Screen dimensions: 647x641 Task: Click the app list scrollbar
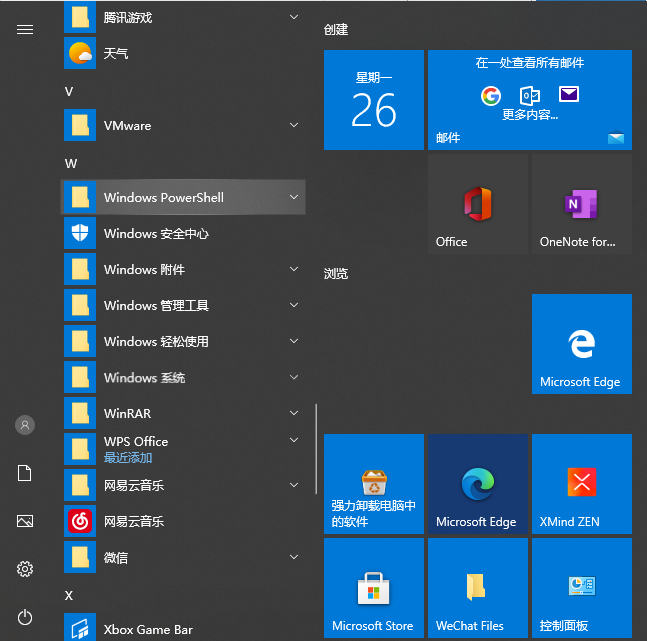316,450
